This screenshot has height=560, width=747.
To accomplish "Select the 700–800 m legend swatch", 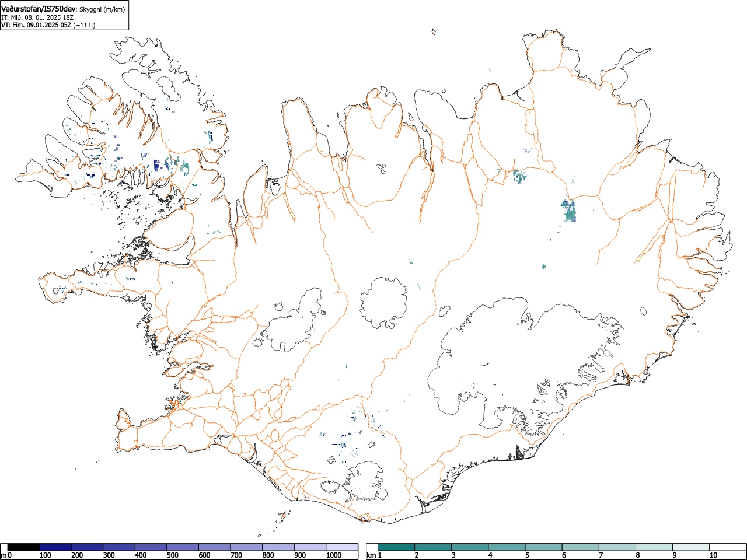I will 246,547.
